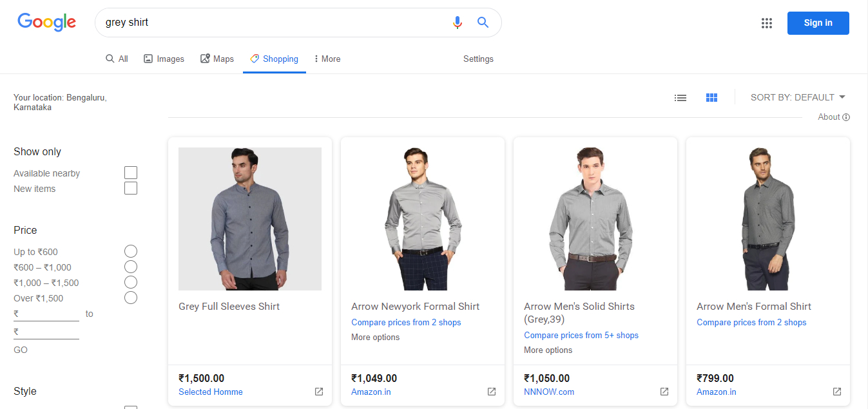Expand the More search categories menu
868x409 pixels.
click(x=327, y=59)
